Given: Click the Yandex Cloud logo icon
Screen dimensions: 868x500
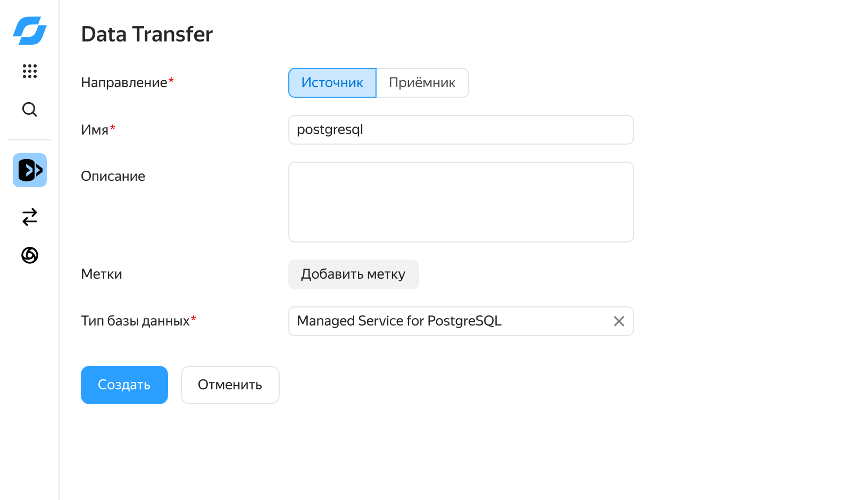Looking at the screenshot, I should coord(30,30).
